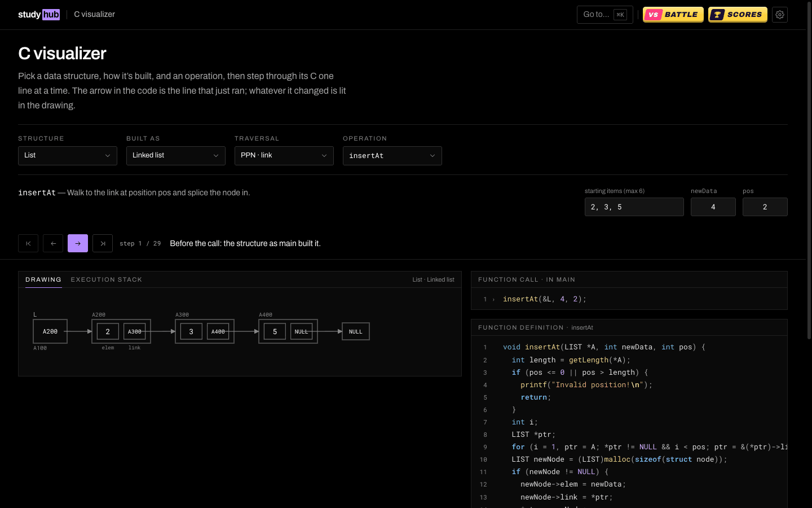Open the Scores trophy button
Viewport: 812px width, 508px height.
click(738, 15)
